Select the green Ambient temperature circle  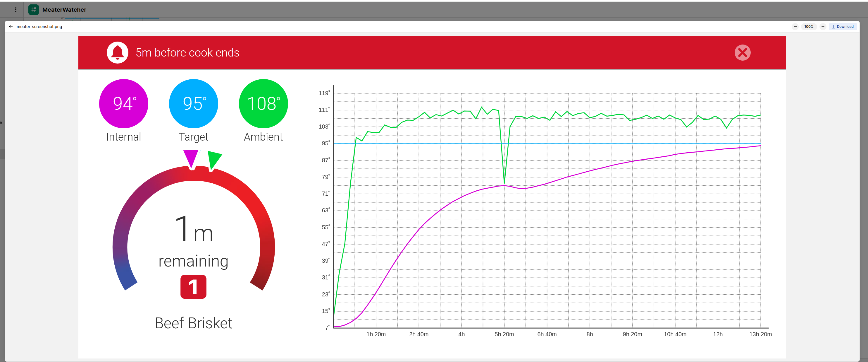pos(263,104)
